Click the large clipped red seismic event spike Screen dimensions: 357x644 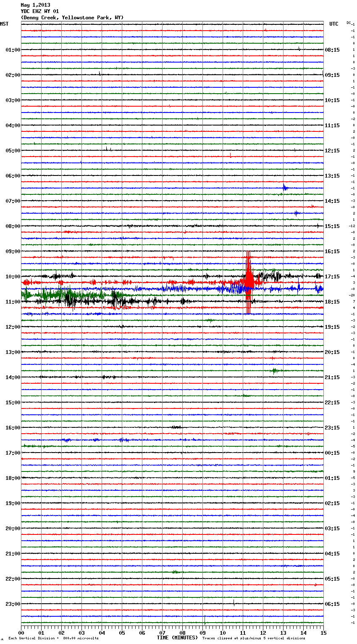[248, 282]
